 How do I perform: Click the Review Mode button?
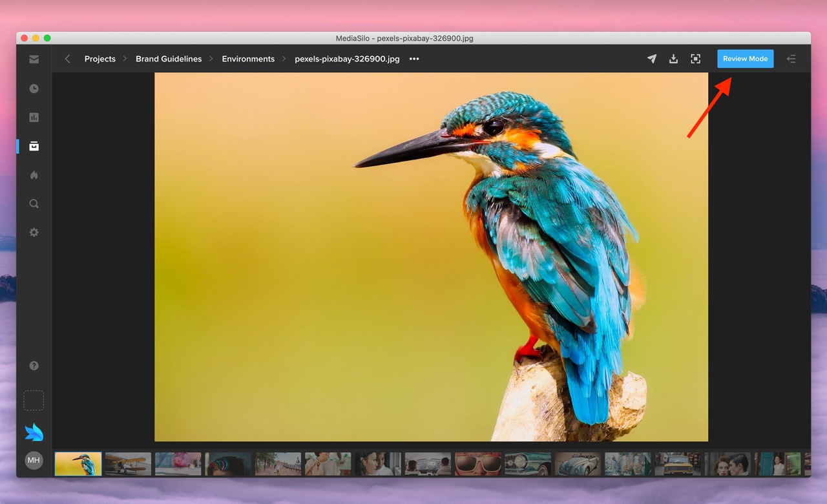tap(745, 59)
